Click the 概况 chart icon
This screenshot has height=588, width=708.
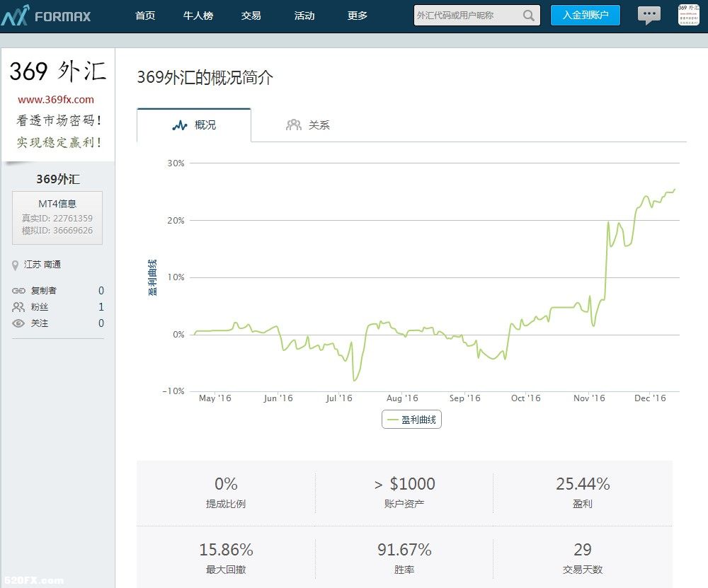pos(180,125)
